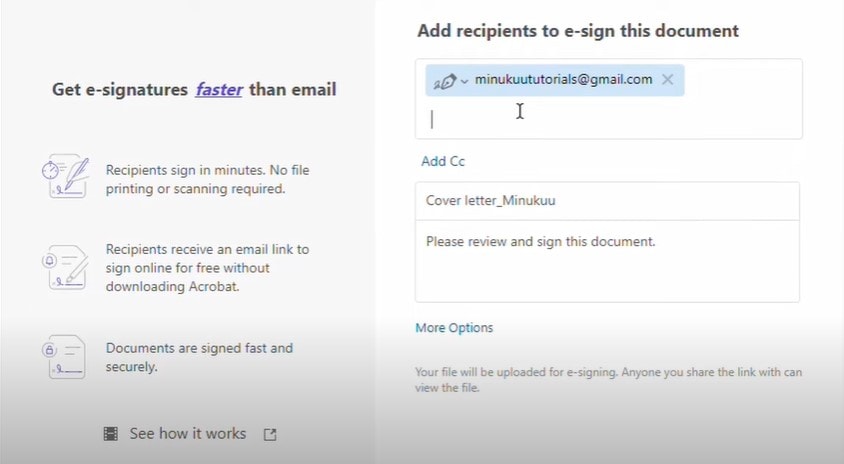Edit the Cover letter_Minukuu subject field
The width and height of the screenshot is (844, 464).
[607, 201]
